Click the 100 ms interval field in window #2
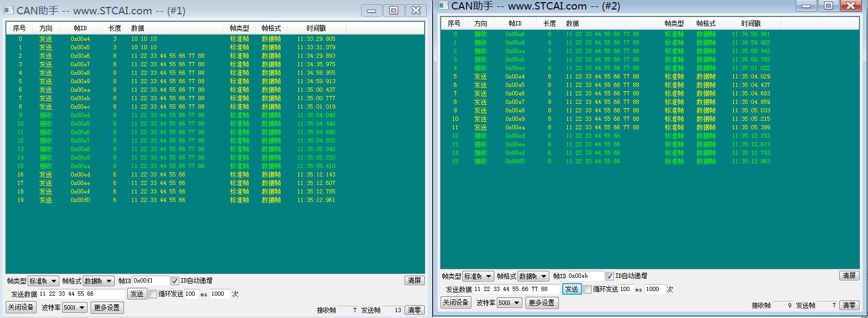This screenshot has height=318, width=868. pos(626,289)
